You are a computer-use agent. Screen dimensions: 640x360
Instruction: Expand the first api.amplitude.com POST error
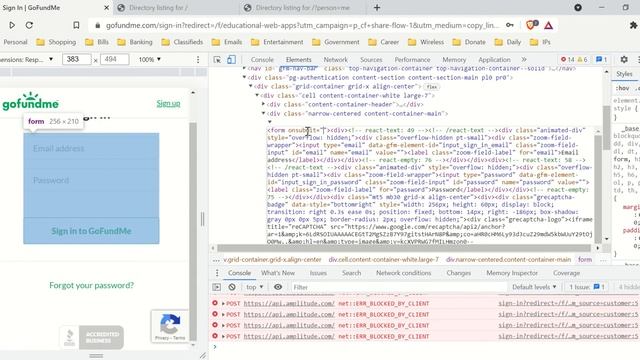pos(223,304)
